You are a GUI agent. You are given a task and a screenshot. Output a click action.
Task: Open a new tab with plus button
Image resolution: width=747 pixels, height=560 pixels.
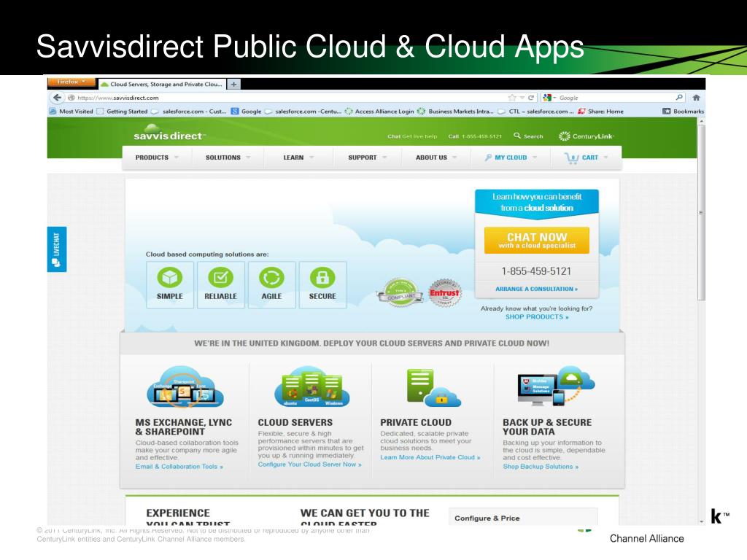pos(233,85)
